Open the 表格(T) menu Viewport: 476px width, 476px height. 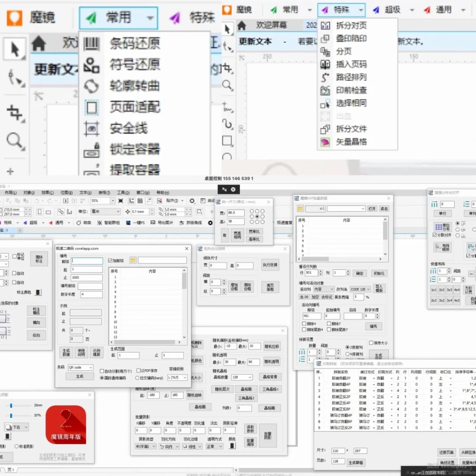(x=104, y=193)
